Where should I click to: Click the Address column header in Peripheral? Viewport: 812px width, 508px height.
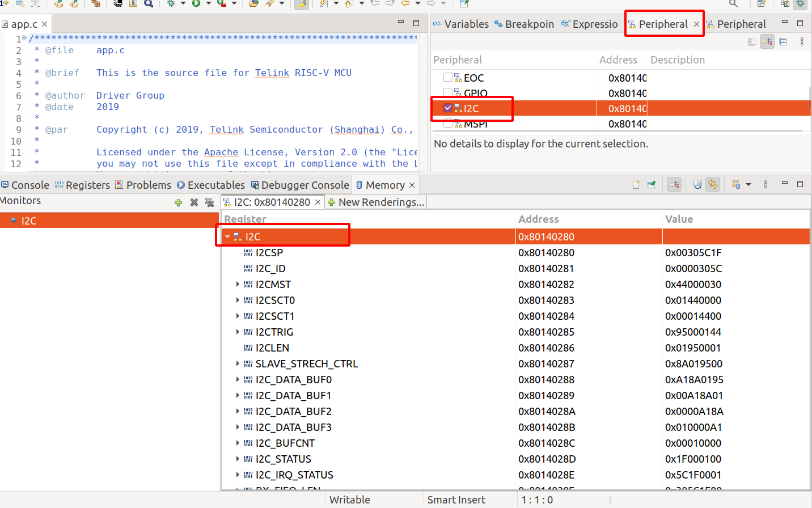(x=618, y=60)
